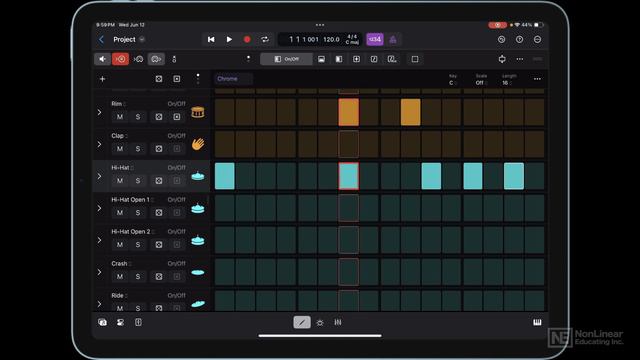The height and width of the screenshot is (360, 640).
Task: Click the row header dice randomize icon
Action: click(159, 79)
